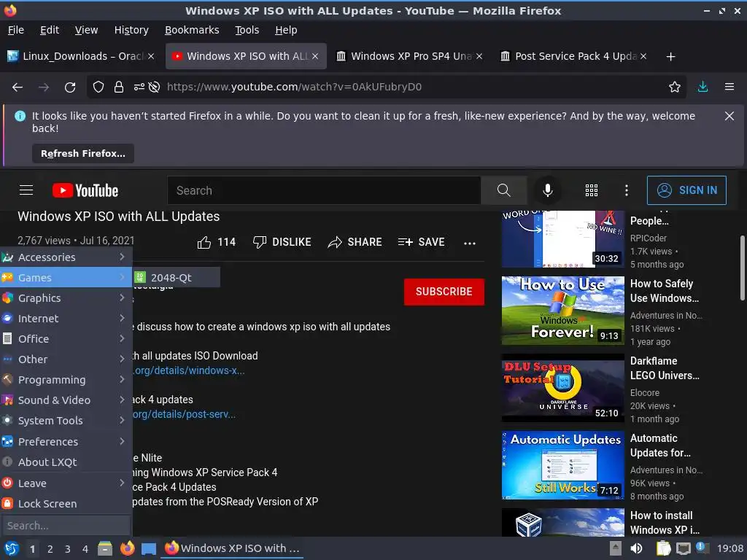The width and height of the screenshot is (747, 560).
Task: Open the permissions icon in address bar
Action: (x=139, y=87)
